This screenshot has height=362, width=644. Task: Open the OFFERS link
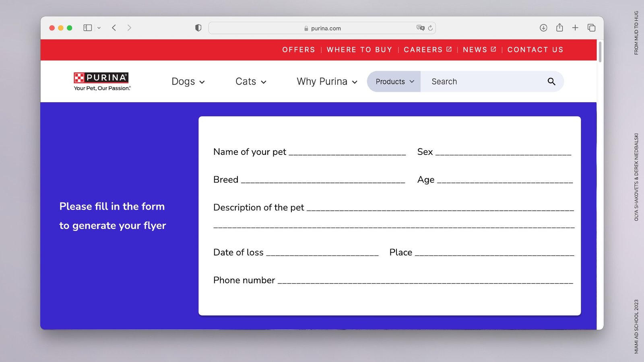coord(299,50)
